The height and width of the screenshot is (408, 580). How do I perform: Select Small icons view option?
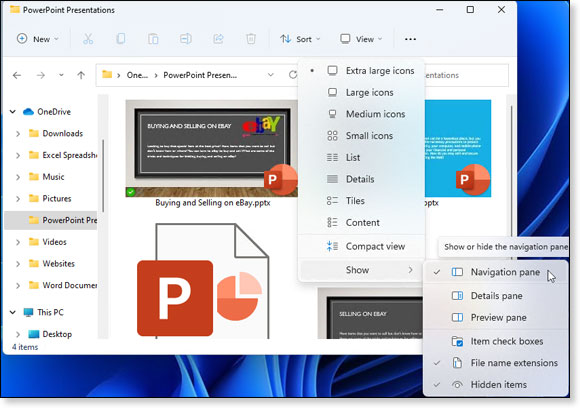[361, 136]
